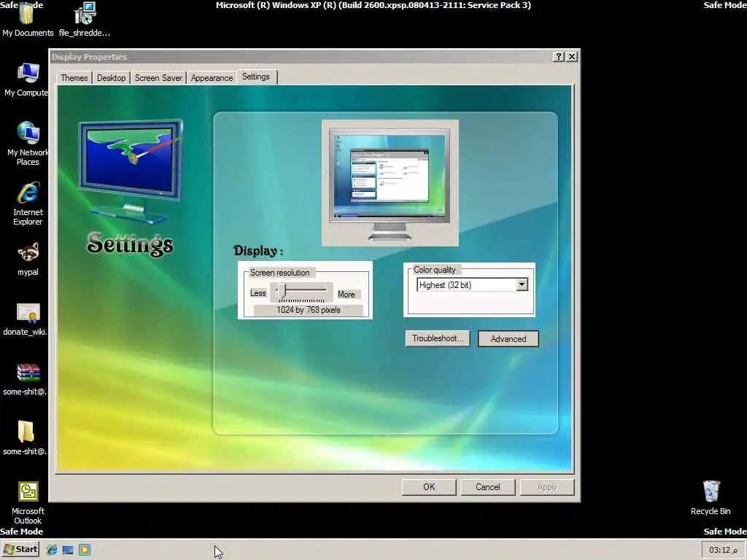Switch to the Desktop tab

click(x=111, y=78)
